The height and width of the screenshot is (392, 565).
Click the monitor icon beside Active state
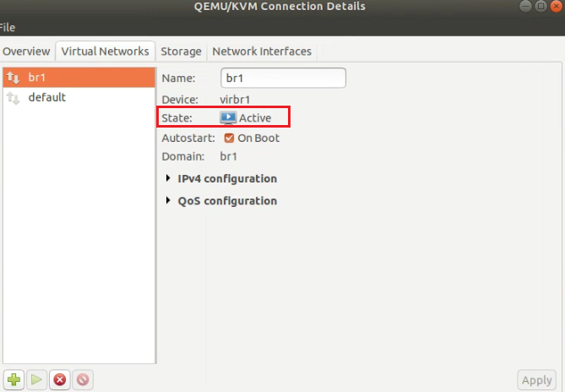point(228,117)
